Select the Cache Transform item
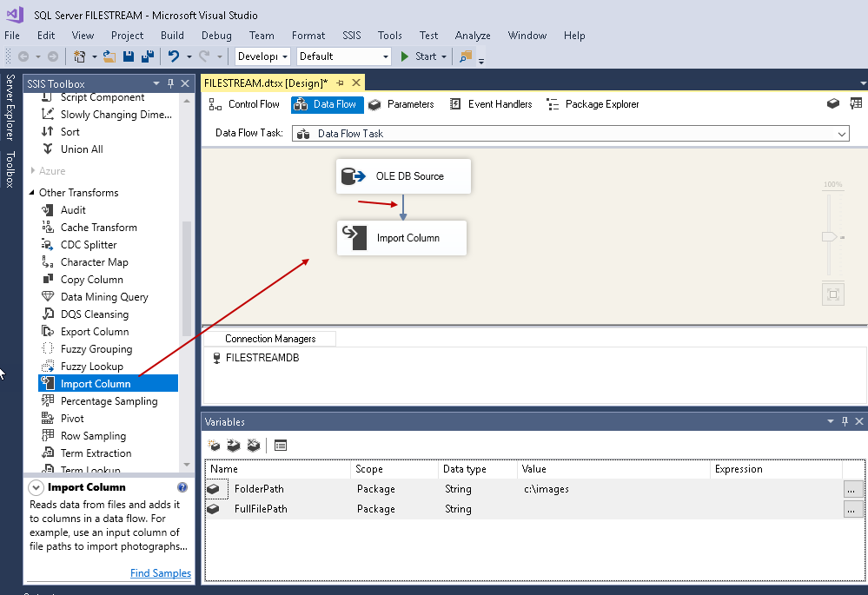 click(x=98, y=228)
